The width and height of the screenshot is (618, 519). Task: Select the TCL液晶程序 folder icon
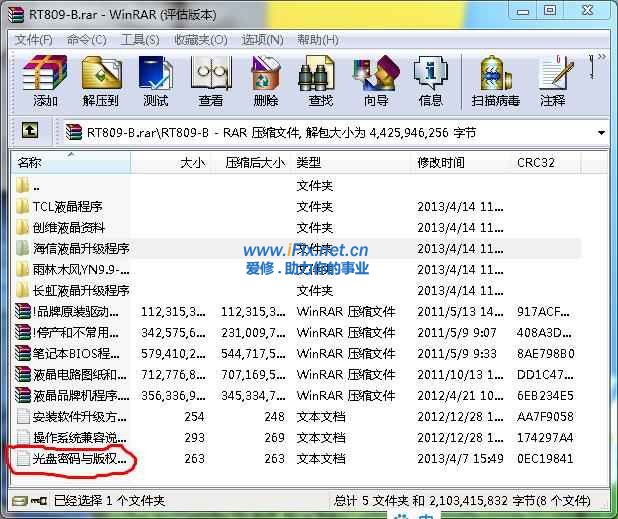(23, 206)
